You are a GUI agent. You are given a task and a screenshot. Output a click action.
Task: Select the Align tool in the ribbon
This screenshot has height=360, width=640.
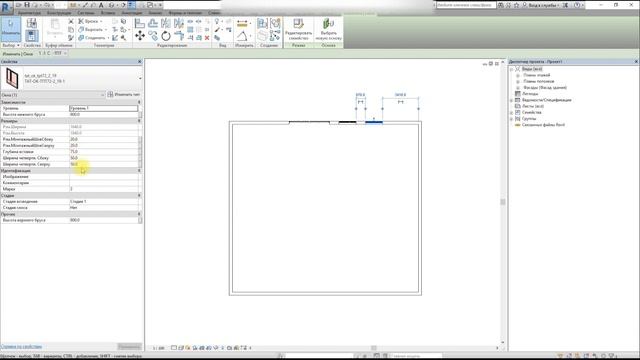pyautogui.click(x=140, y=23)
